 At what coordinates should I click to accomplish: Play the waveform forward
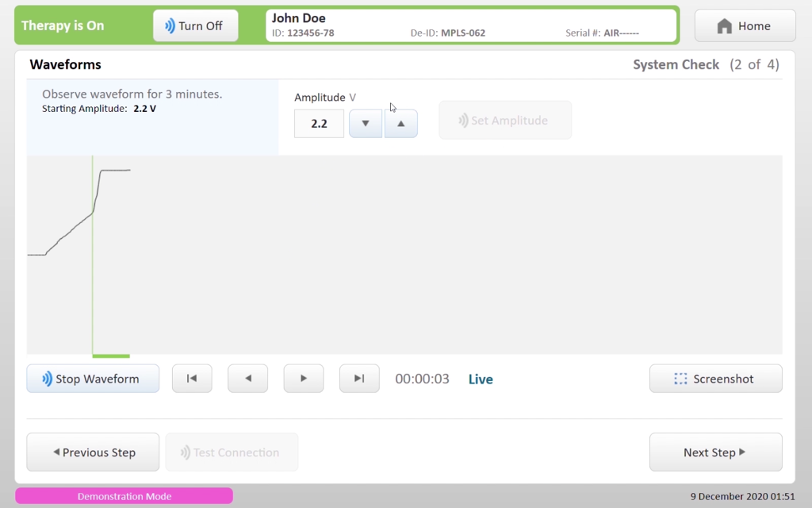coord(304,379)
